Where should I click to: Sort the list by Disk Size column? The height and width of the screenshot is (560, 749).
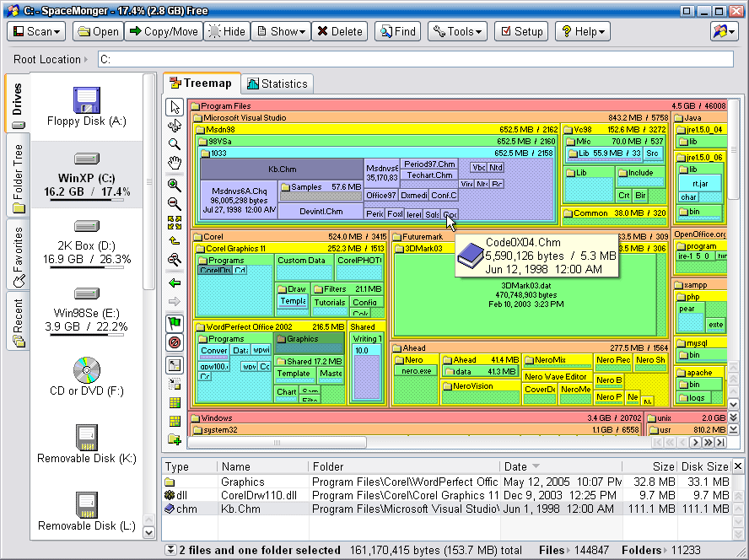coord(704,467)
